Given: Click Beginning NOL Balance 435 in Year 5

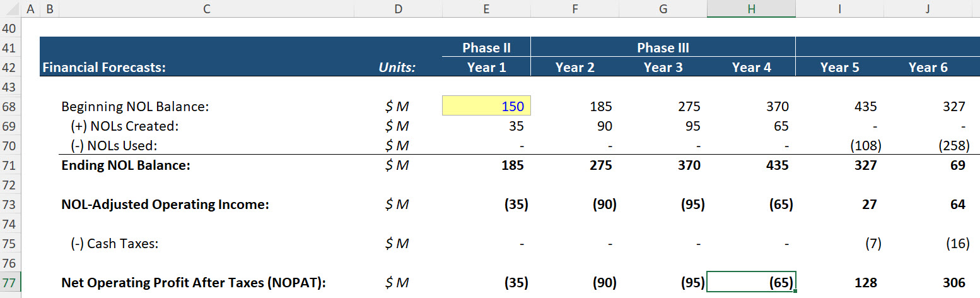Looking at the screenshot, I should (x=865, y=107).
